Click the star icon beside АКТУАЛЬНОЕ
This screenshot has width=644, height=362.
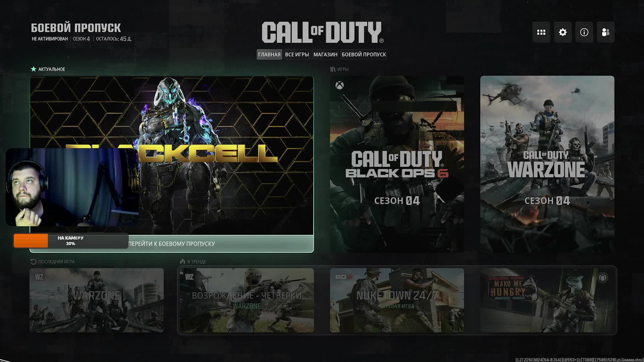(x=34, y=69)
